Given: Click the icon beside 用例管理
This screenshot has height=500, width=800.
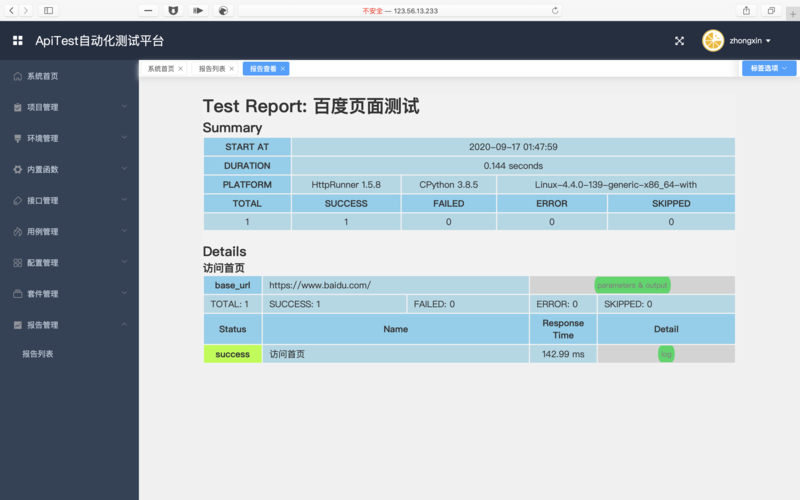Looking at the screenshot, I should tap(17, 232).
